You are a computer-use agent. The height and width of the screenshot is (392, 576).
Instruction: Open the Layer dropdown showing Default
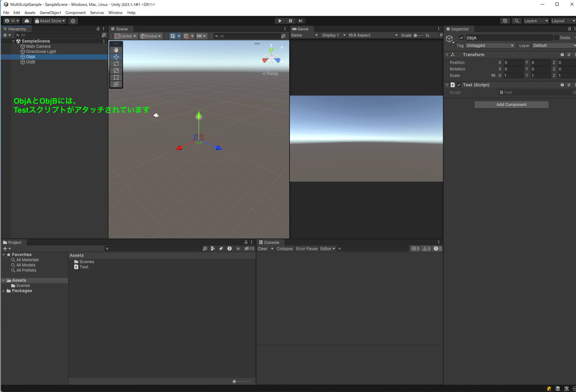point(554,45)
